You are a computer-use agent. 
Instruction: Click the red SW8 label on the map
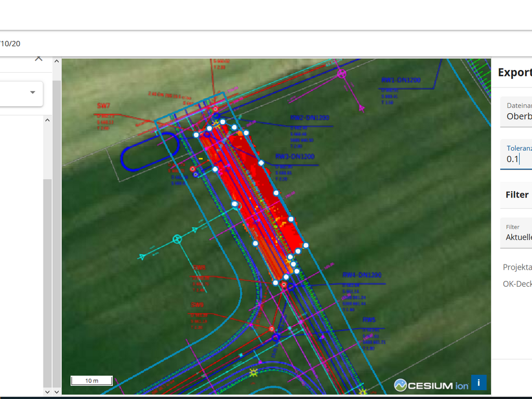199,268
